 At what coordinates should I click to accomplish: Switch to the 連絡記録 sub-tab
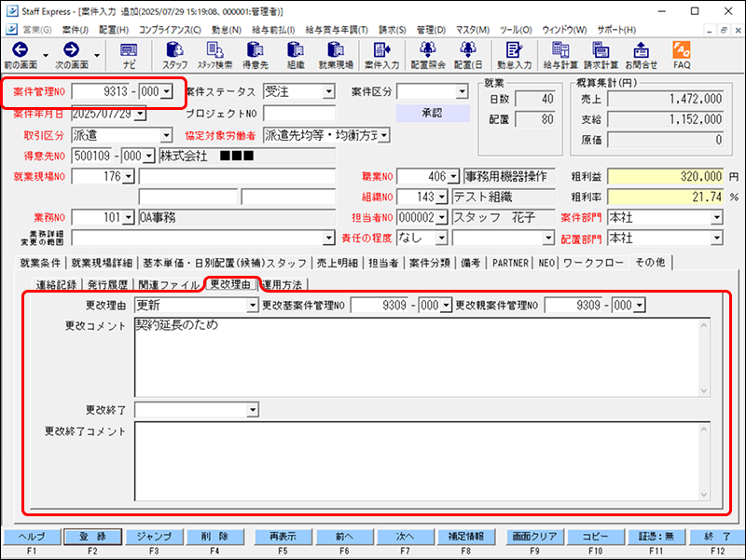tap(57, 285)
